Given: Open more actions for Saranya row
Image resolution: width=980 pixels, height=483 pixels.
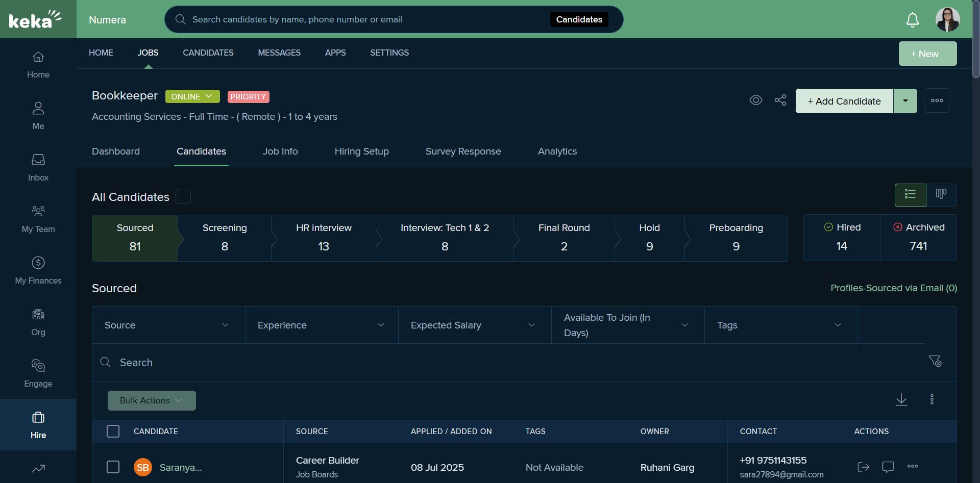Looking at the screenshot, I should tap(913, 466).
